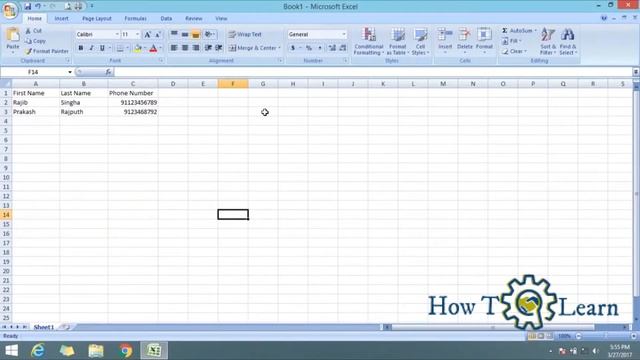The width and height of the screenshot is (640, 360).
Task: Switch to the Insert tab
Action: [x=62, y=19]
